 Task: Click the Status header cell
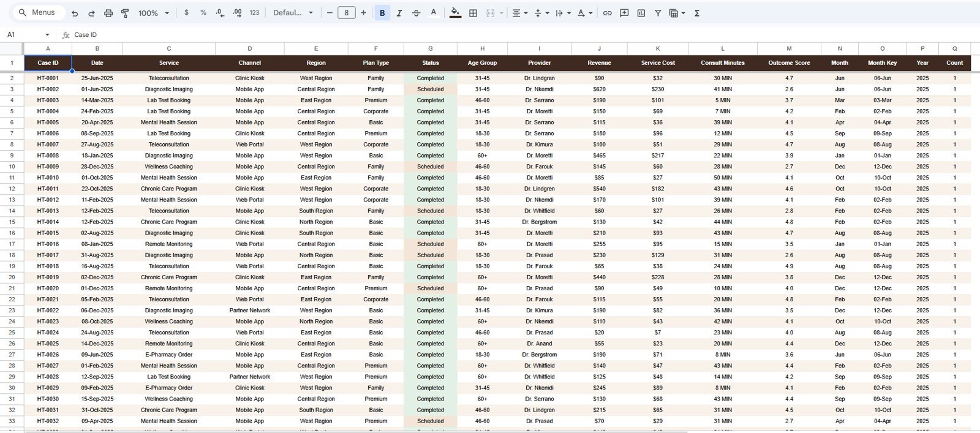431,63
